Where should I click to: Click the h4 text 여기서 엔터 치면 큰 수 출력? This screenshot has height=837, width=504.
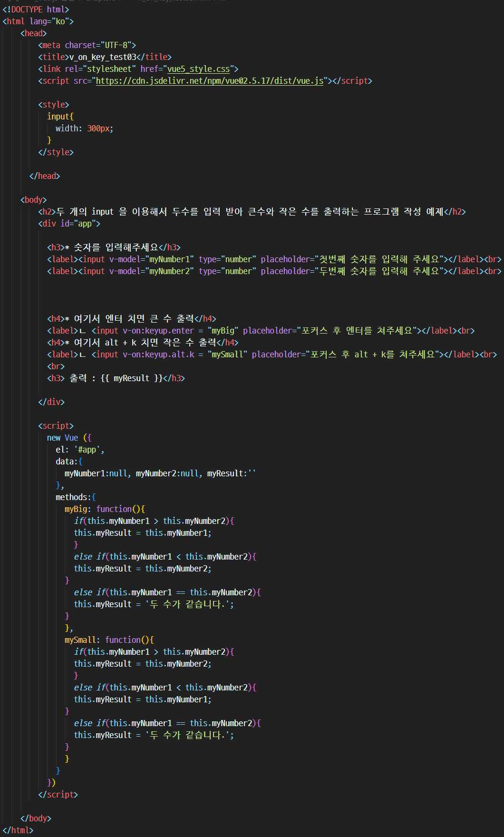[x=134, y=319]
